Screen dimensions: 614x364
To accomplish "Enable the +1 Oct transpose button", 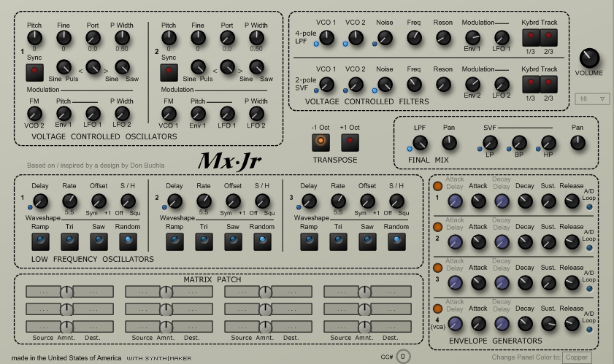I will [350, 142].
